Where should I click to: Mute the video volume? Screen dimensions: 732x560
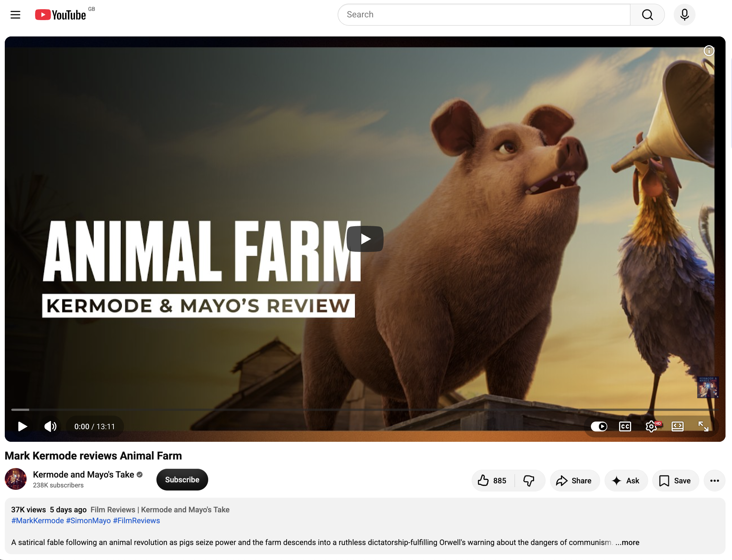50,426
